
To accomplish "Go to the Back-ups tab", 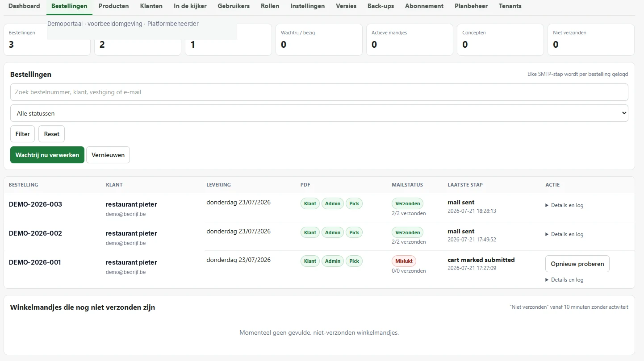I will pyautogui.click(x=381, y=6).
